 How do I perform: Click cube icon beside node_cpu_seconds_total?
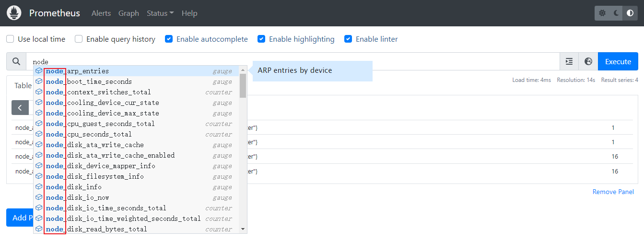[39, 134]
